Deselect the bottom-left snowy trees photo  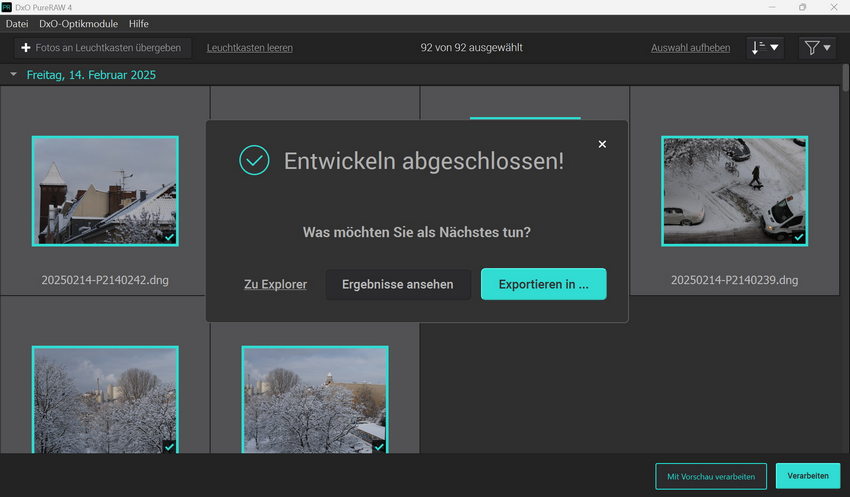pos(169,446)
